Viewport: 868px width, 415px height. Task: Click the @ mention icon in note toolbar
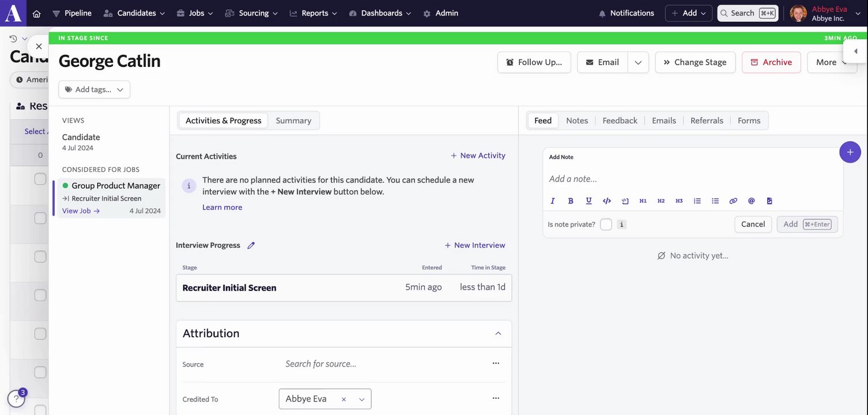[751, 201]
